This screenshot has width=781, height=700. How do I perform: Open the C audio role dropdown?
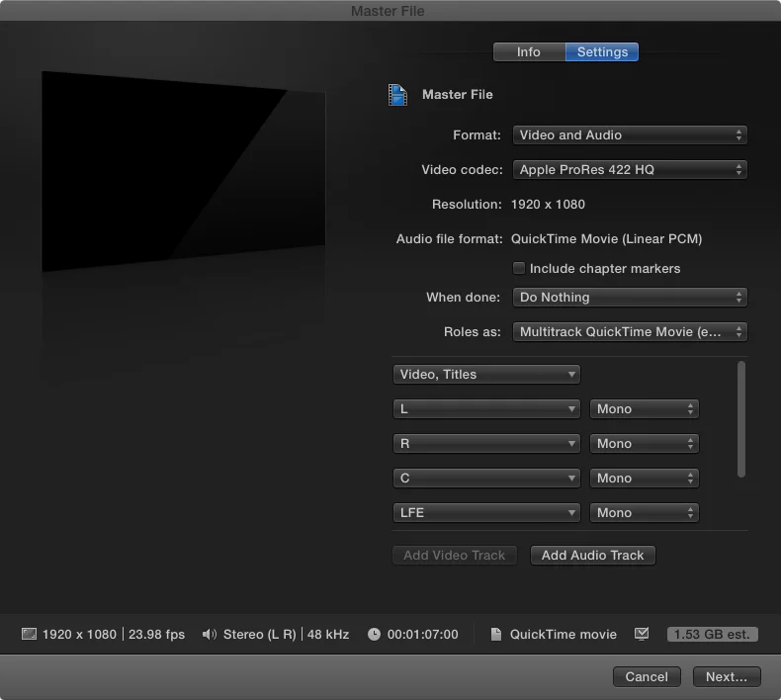(486, 479)
